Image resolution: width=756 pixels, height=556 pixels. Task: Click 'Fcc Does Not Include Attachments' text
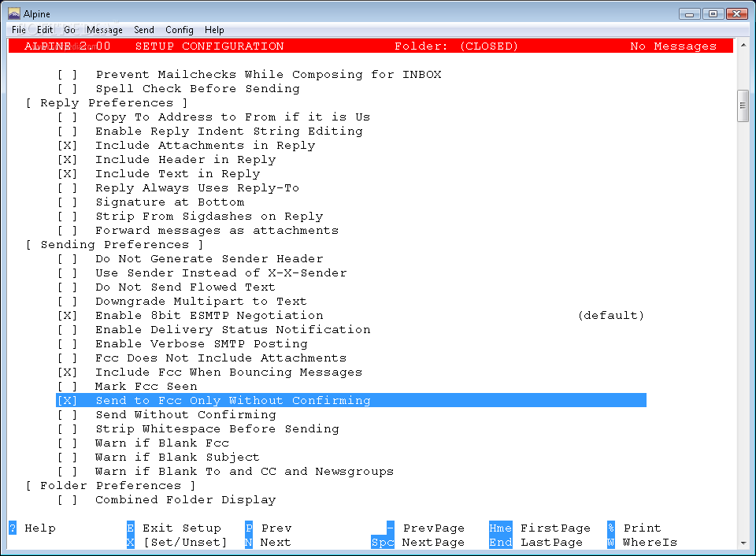[x=220, y=358]
